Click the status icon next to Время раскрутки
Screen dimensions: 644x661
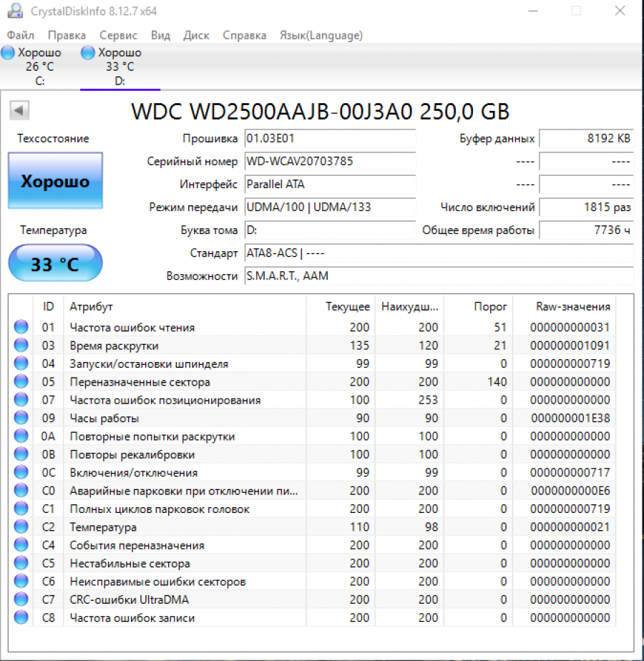click(x=21, y=345)
